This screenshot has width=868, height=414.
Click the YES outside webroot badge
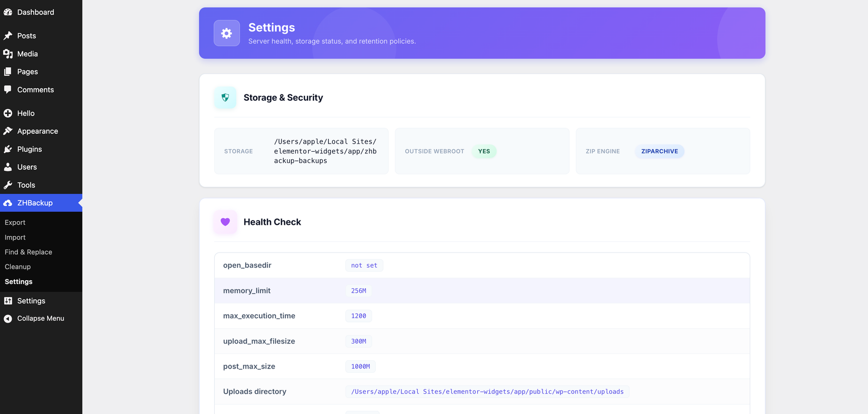[484, 151]
